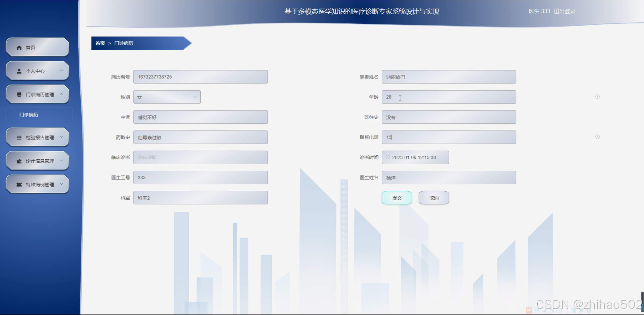Click the 门诊病历管理 sidebar icon
Screen dimensions: 644x315
pyautogui.click(x=19, y=94)
